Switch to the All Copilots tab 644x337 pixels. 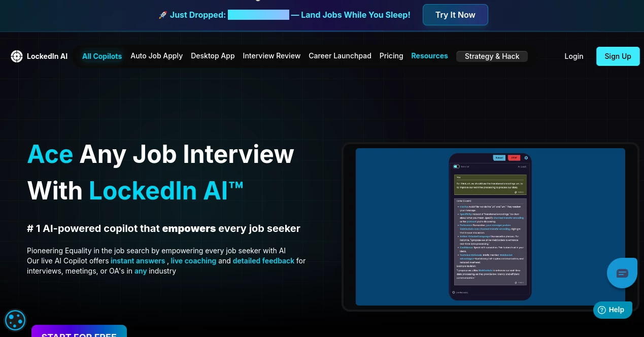coord(102,56)
